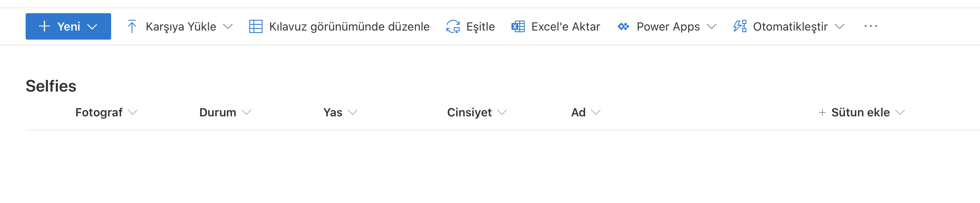Viewport: 980px width, 203px height.
Task: Open the Power Apps dropdown arrow
Action: [x=711, y=27]
